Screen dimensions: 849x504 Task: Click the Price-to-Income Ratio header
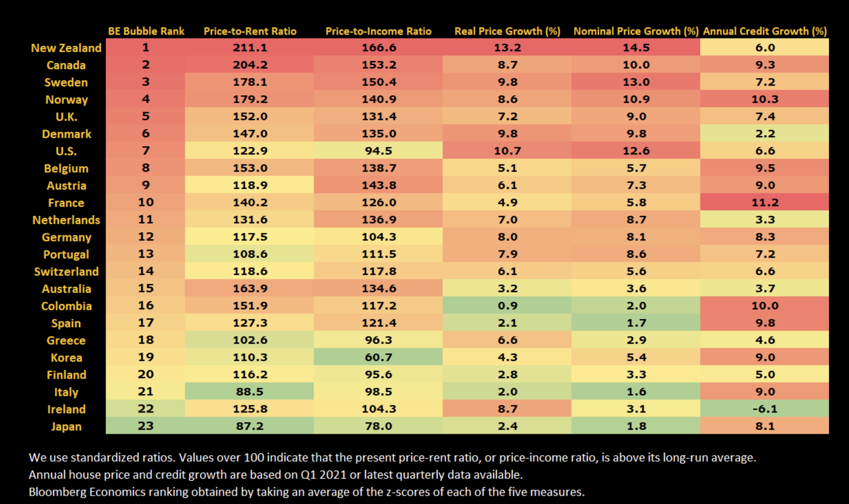coord(378,31)
